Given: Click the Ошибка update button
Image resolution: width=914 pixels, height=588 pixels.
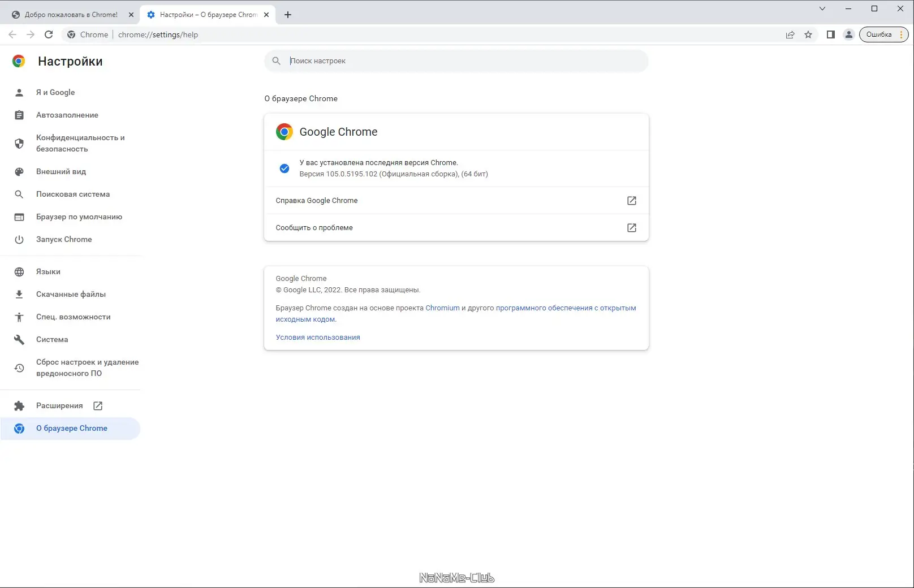Looking at the screenshot, I should tap(878, 34).
